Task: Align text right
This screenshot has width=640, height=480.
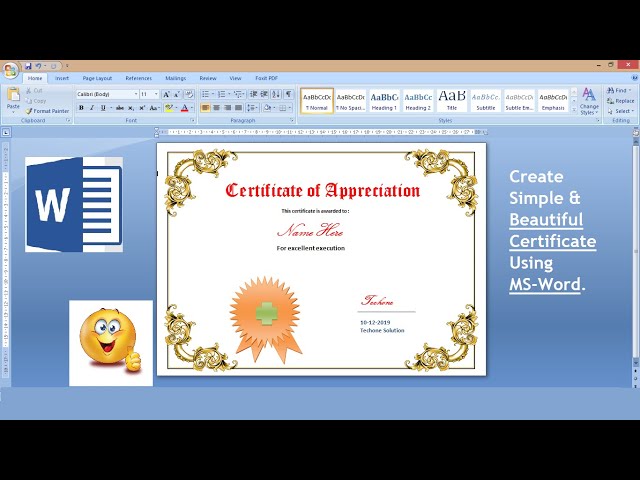Action: tap(227, 108)
